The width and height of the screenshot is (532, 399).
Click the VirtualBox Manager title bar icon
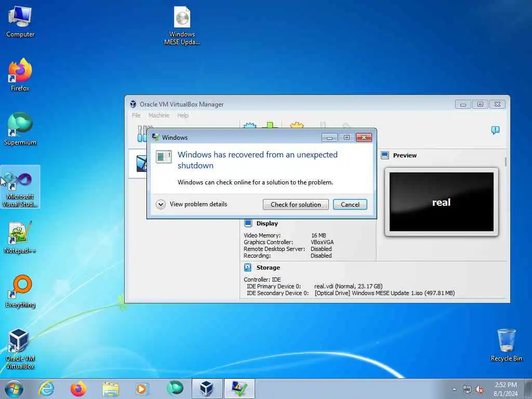(x=134, y=104)
